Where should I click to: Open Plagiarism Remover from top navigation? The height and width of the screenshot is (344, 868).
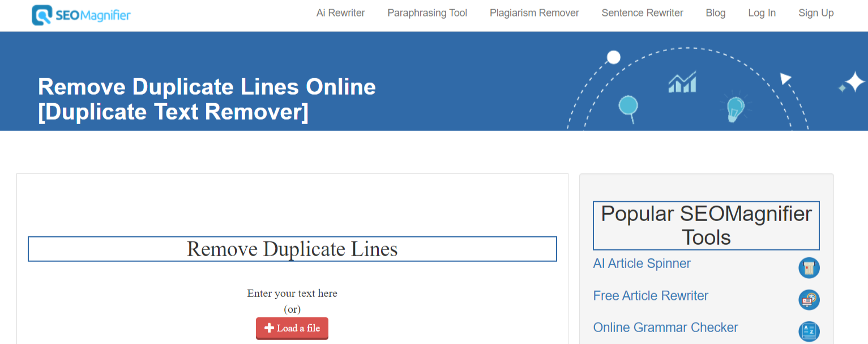click(534, 13)
